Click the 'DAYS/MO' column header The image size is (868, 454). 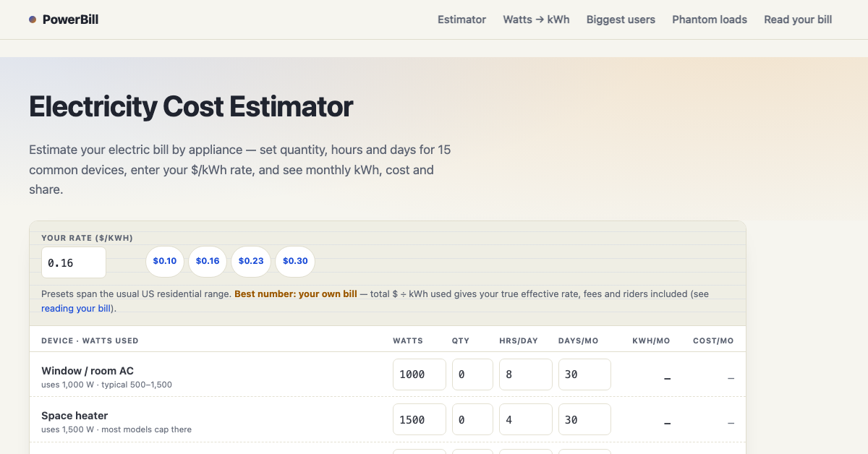[x=579, y=340]
